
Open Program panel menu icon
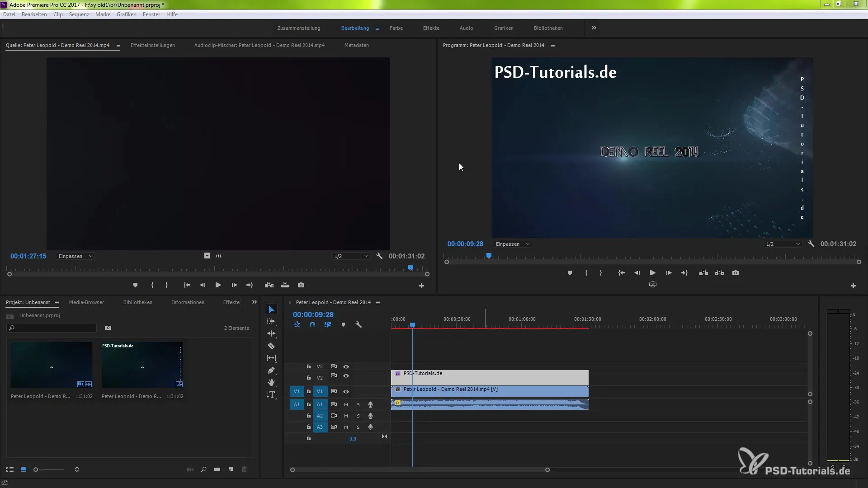(552, 45)
